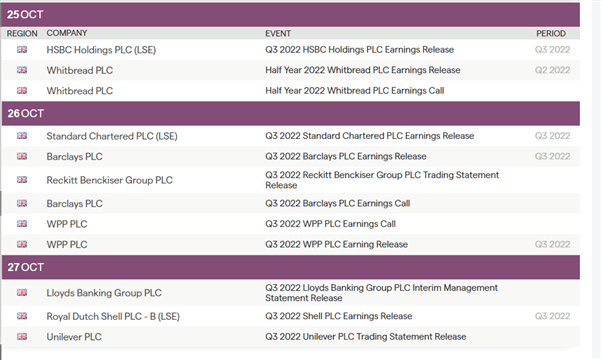Click the UK flag in Barclays Earnings Release row
This screenshot has height=360, width=602.
pyautogui.click(x=22, y=156)
